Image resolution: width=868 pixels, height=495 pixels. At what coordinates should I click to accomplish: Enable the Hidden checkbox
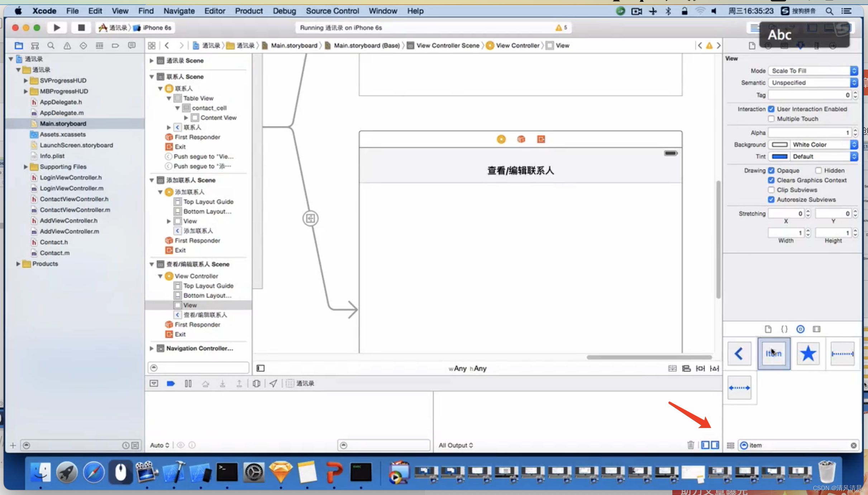[818, 170]
